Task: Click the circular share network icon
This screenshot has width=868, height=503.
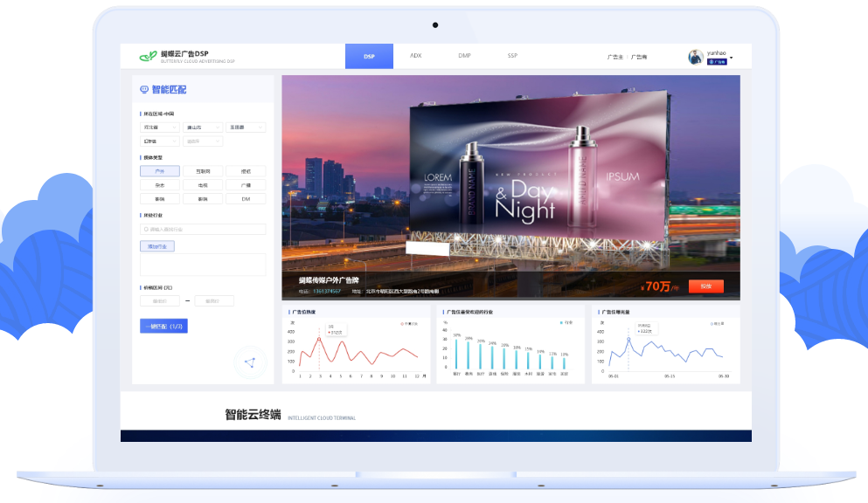Action: pos(249,362)
